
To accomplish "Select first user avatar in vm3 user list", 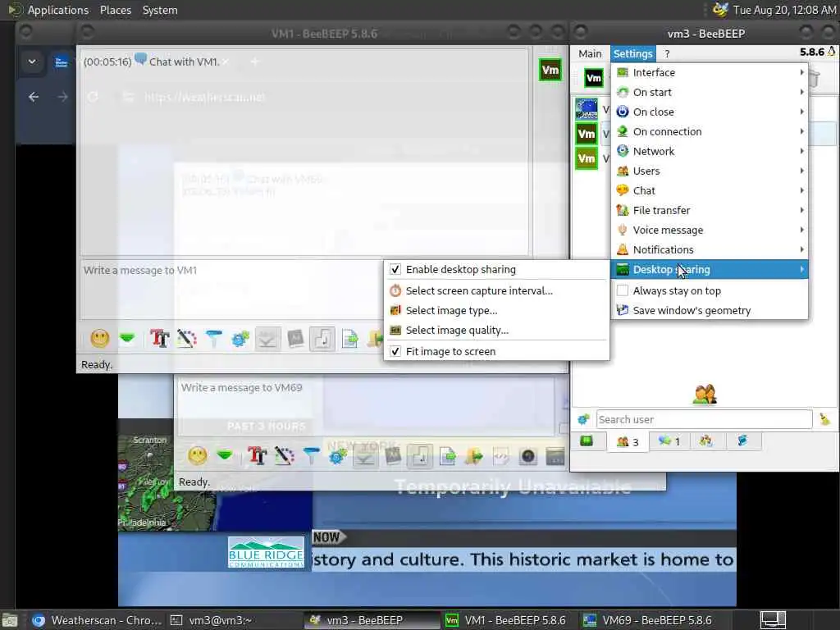I will pyautogui.click(x=587, y=108).
